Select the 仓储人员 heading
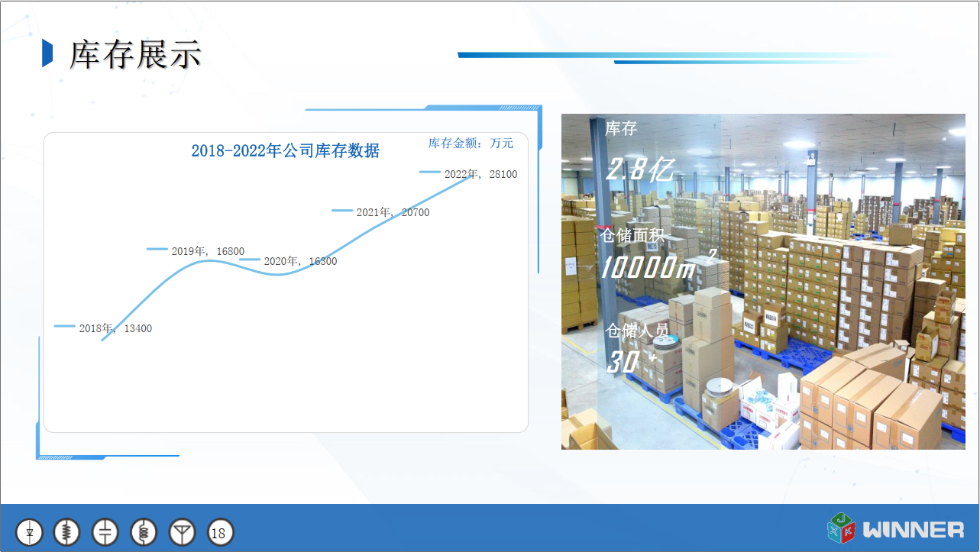The width and height of the screenshot is (980, 552). (637, 331)
